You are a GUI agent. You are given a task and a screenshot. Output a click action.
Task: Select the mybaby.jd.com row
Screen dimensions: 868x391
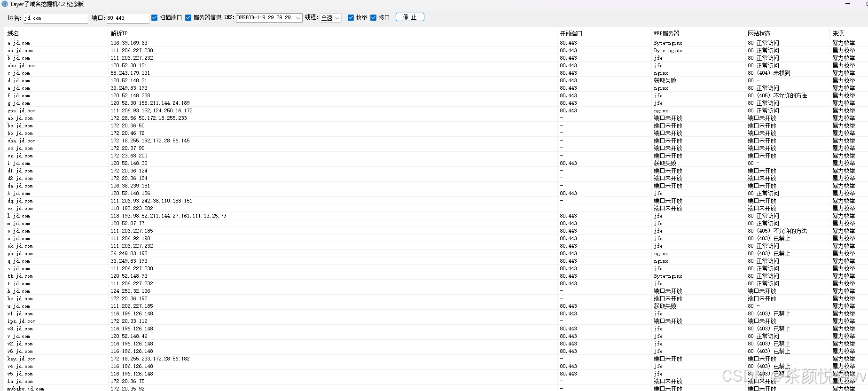tap(436, 389)
